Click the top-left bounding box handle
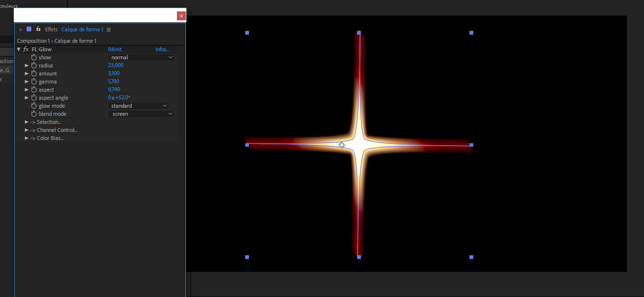Screen dimensions: 644x297 tap(247, 33)
